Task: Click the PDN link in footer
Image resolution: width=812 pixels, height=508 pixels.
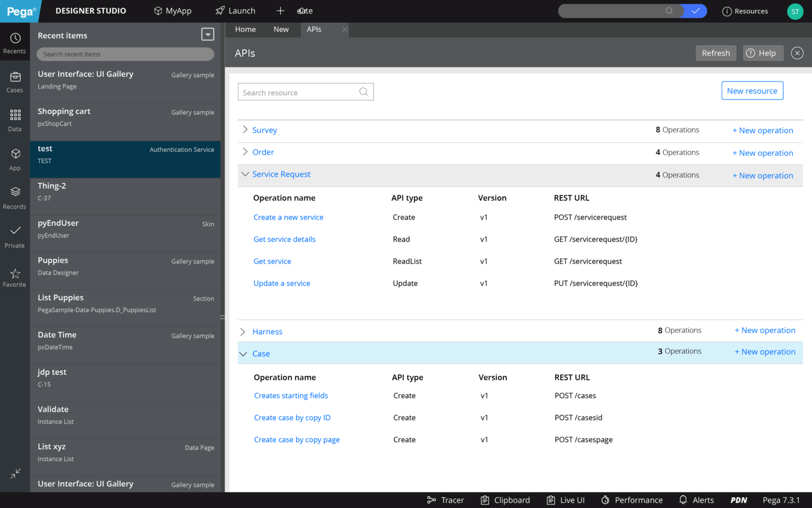Action: point(738,500)
